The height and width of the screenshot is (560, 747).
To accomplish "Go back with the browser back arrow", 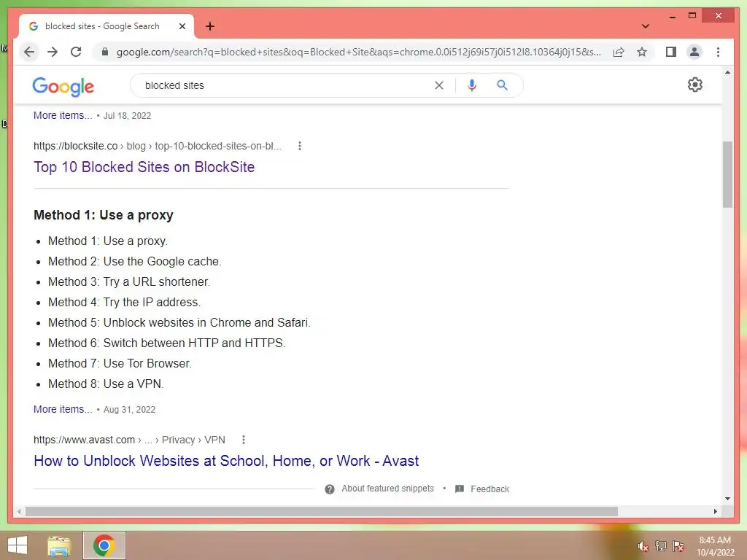I will pyautogui.click(x=29, y=52).
